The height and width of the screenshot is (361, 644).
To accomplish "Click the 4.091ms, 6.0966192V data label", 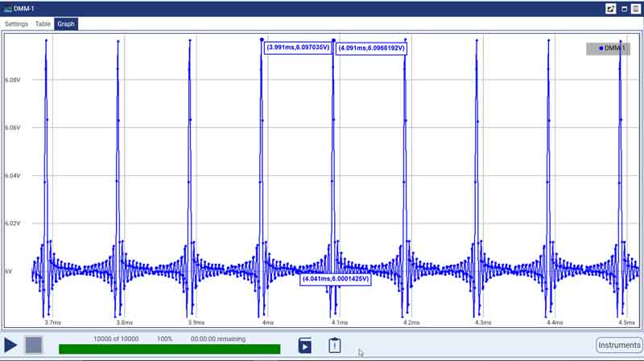I will click(370, 48).
